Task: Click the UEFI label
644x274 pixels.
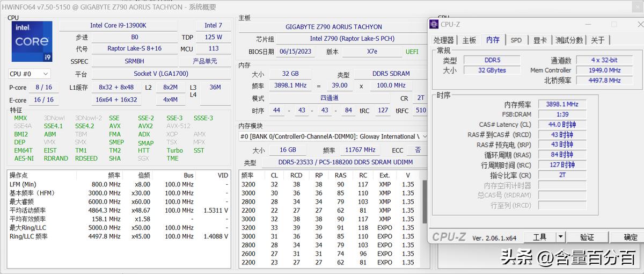Action: coord(412,52)
